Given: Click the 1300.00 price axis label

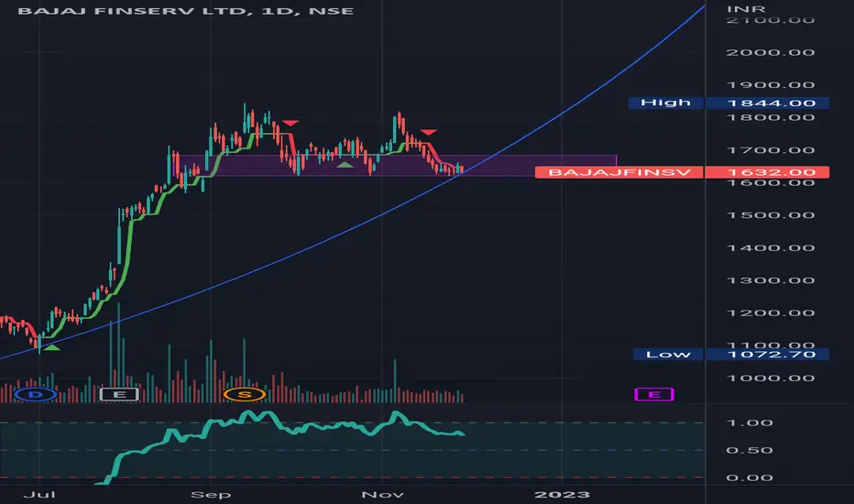Looking at the screenshot, I should [770, 280].
